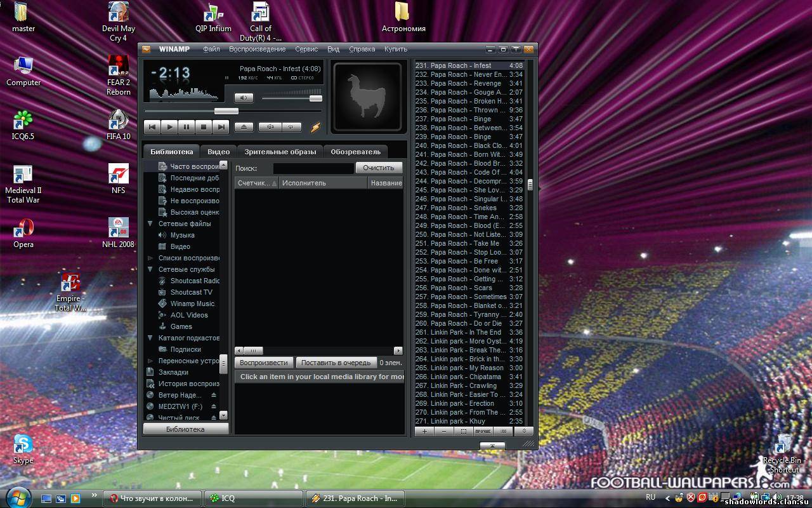Open the Файл menu

coord(211,49)
